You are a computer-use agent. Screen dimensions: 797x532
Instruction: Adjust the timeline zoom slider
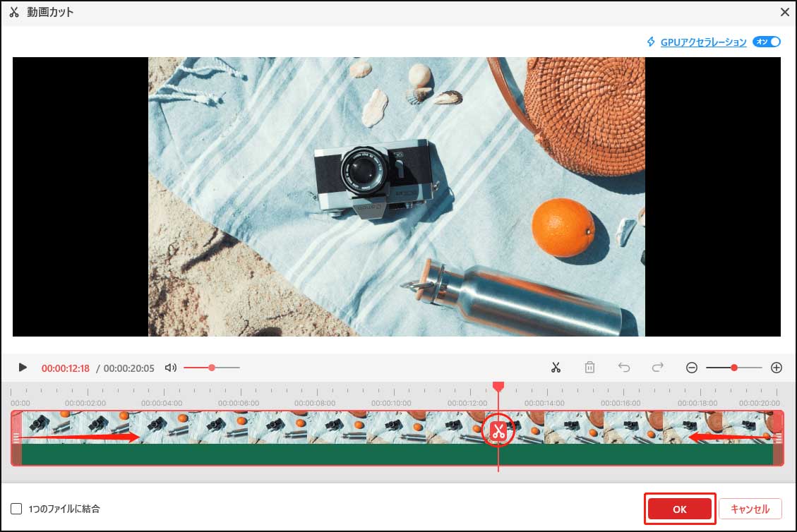click(734, 368)
